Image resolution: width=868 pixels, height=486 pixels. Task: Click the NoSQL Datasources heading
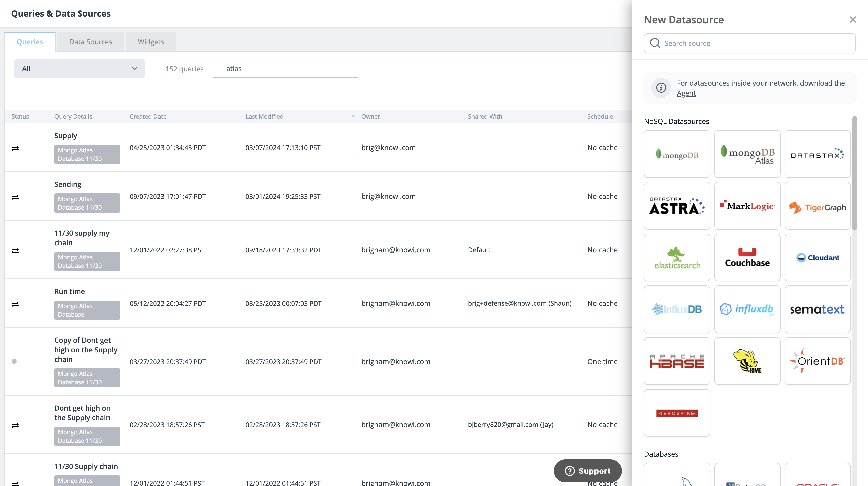(x=677, y=121)
